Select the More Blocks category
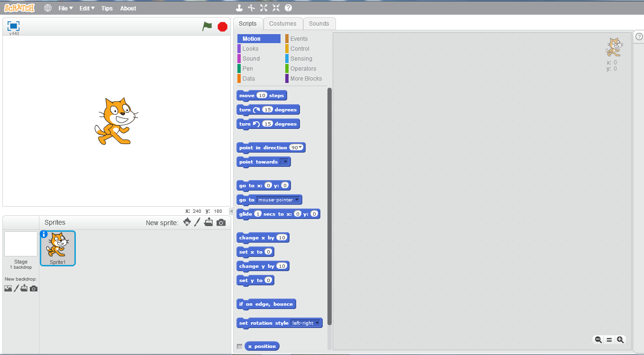 point(306,79)
